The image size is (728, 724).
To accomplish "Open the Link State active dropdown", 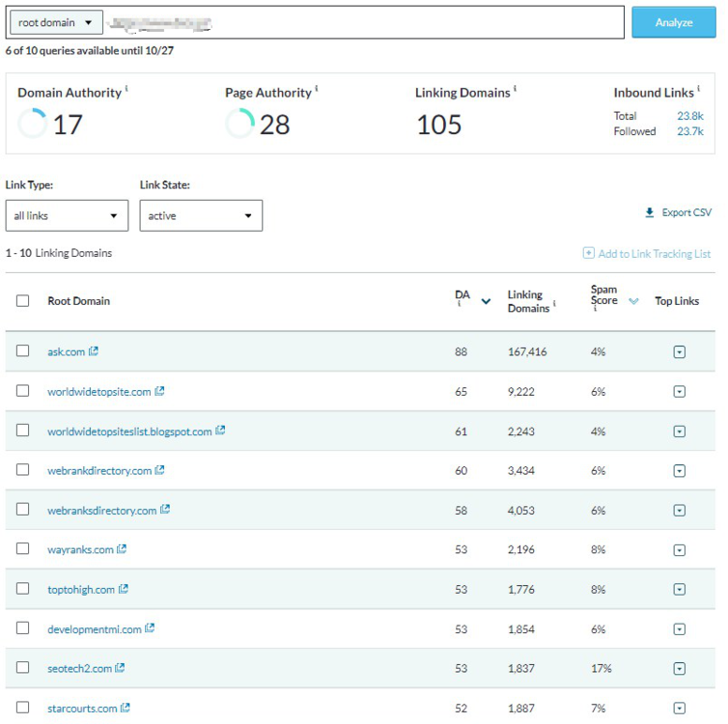I will 201,216.
